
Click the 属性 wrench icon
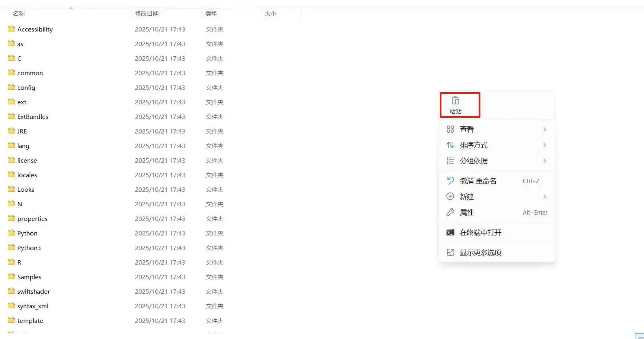pyautogui.click(x=450, y=213)
